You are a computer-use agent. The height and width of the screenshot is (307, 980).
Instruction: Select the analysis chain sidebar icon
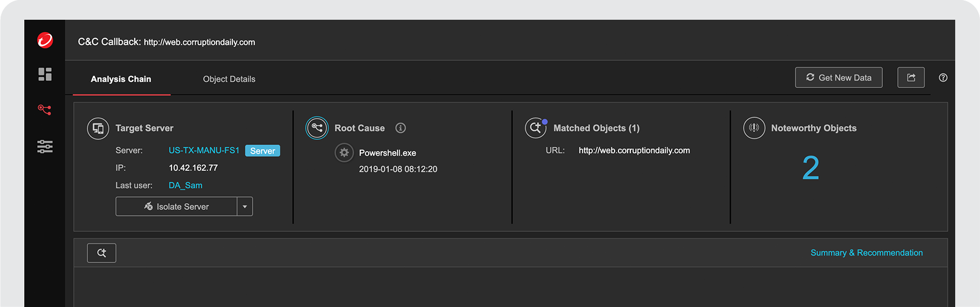tap(45, 109)
